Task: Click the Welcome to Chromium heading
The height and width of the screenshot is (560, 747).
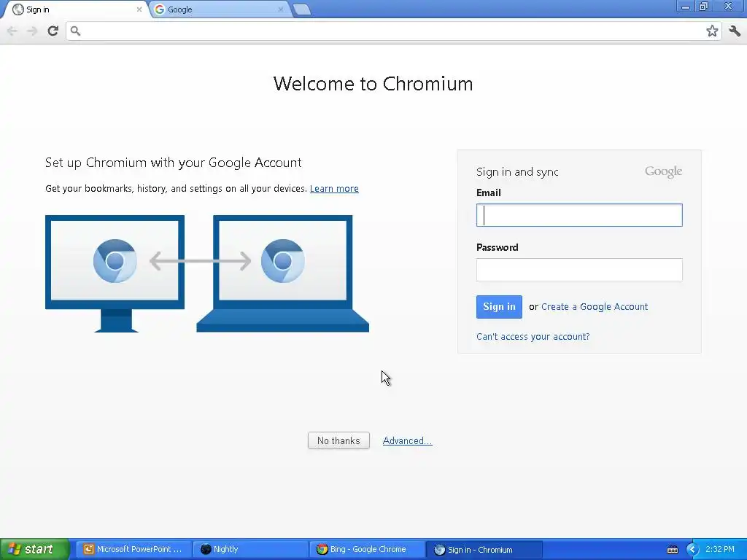Action: pyautogui.click(x=373, y=84)
